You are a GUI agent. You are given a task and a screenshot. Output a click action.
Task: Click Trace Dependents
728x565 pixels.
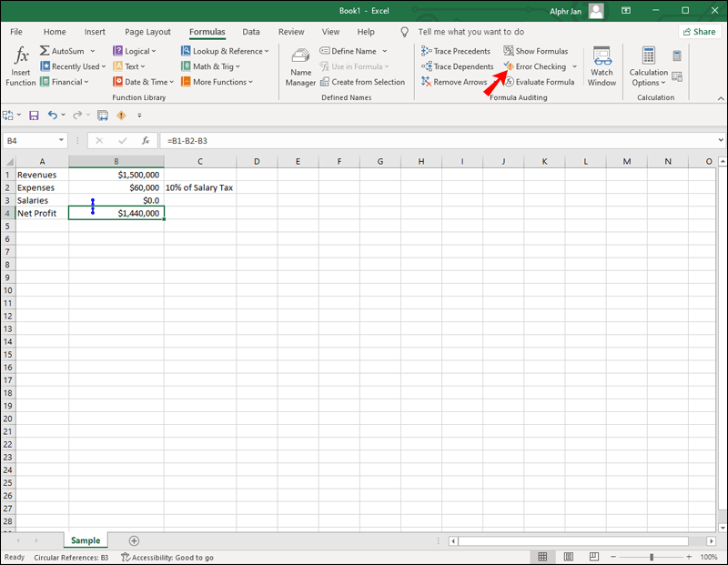tap(458, 66)
